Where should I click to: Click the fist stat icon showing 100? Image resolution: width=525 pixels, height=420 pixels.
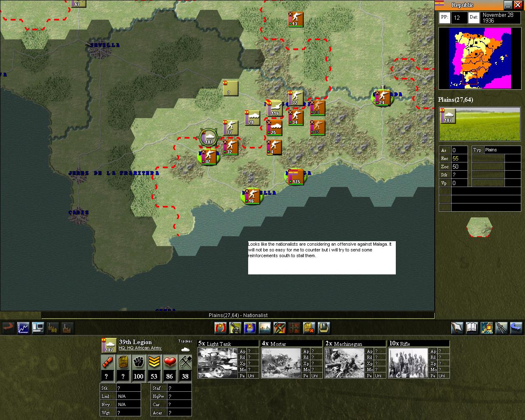[x=139, y=363]
